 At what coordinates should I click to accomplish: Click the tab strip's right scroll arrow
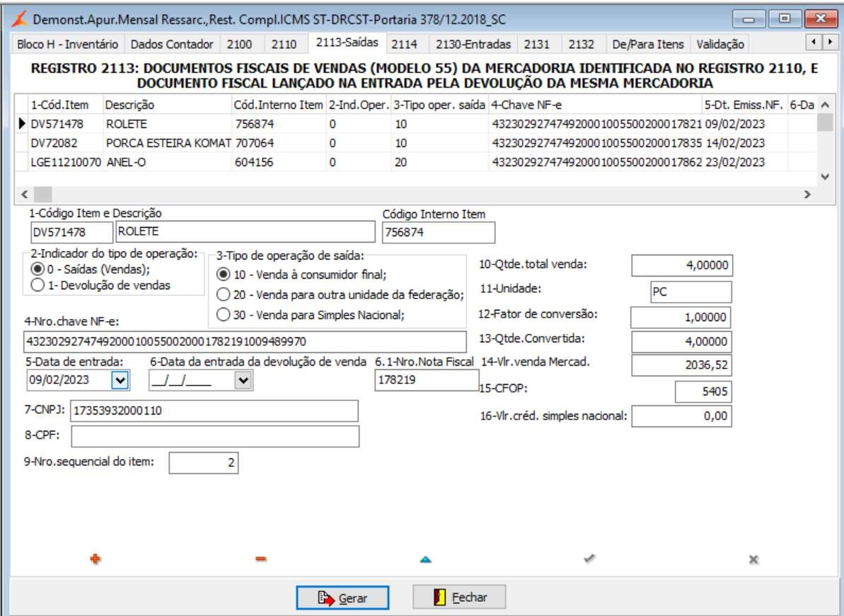tap(829, 42)
